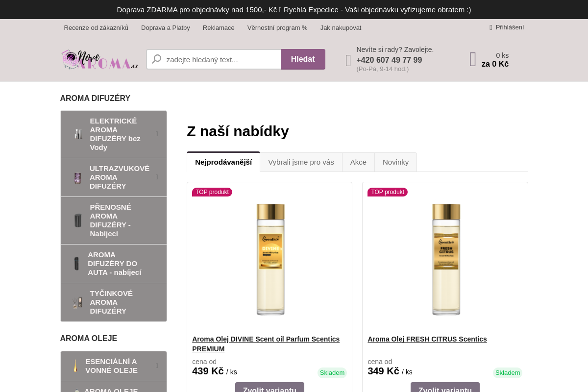Open the Novinky tab
Image resolution: width=588 pixels, height=392 pixels.
click(395, 162)
